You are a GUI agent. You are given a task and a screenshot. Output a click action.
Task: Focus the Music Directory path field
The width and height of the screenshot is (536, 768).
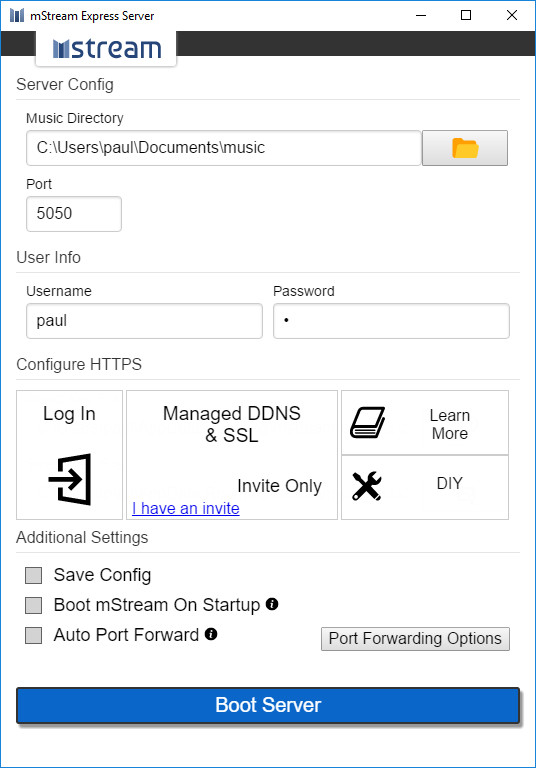[x=223, y=148]
